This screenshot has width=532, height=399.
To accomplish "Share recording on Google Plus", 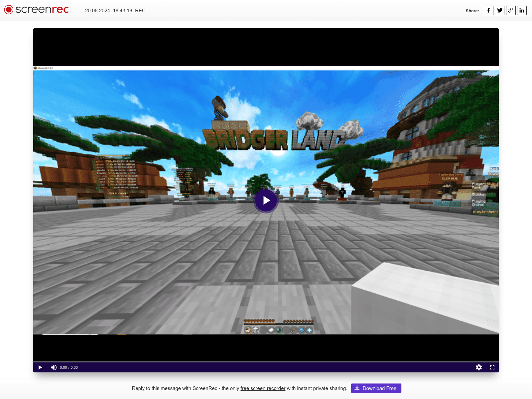I will (511, 11).
